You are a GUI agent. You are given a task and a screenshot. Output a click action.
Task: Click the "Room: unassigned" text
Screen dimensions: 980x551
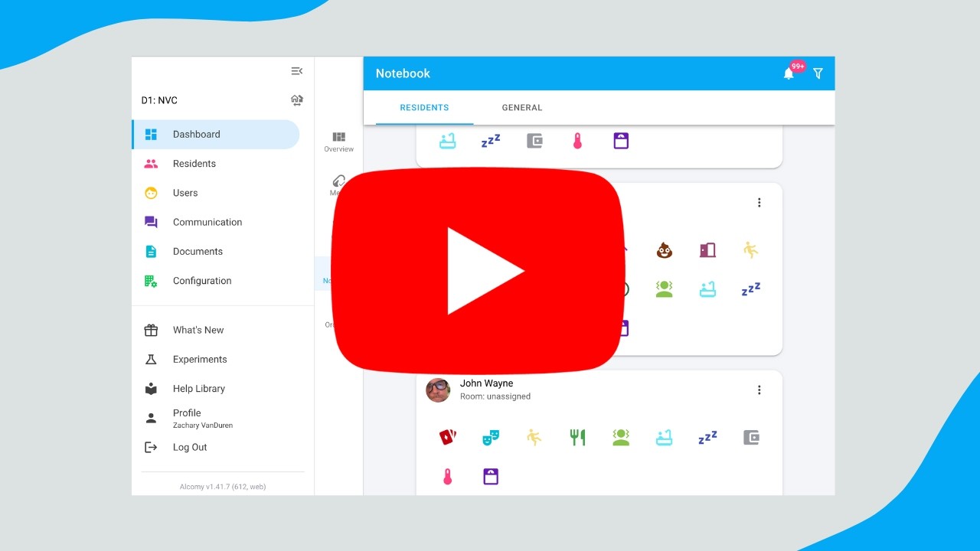[495, 396]
